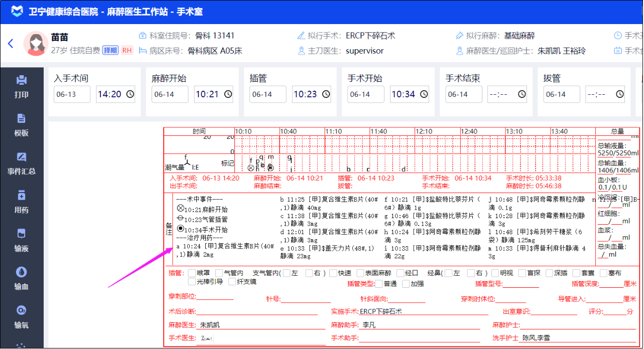Click the clock icon in 手术开始 time field
Viewport: 644px width, 349px height.
click(424, 94)
